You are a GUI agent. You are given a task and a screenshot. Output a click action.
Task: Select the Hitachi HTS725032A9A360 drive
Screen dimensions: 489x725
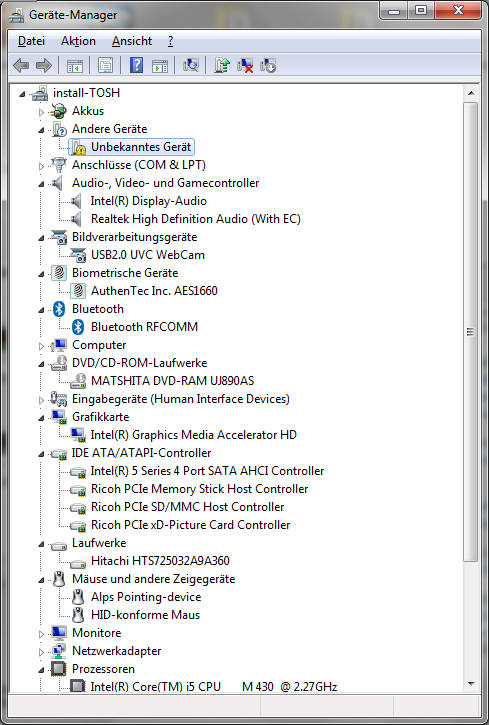pyautogui.click(x=160, y=561)
